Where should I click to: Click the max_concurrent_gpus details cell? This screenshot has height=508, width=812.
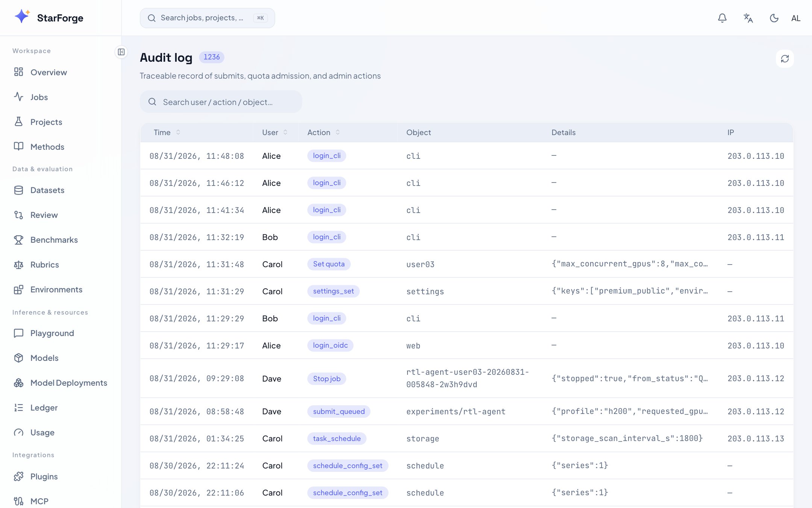[630, 264]
